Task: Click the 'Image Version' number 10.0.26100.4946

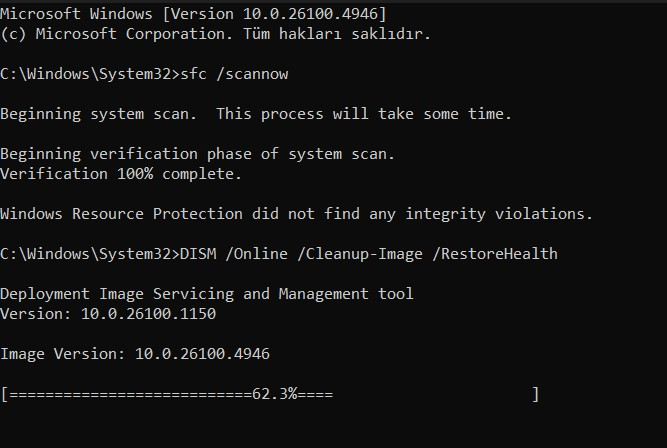Action: (x=202, y=354)
